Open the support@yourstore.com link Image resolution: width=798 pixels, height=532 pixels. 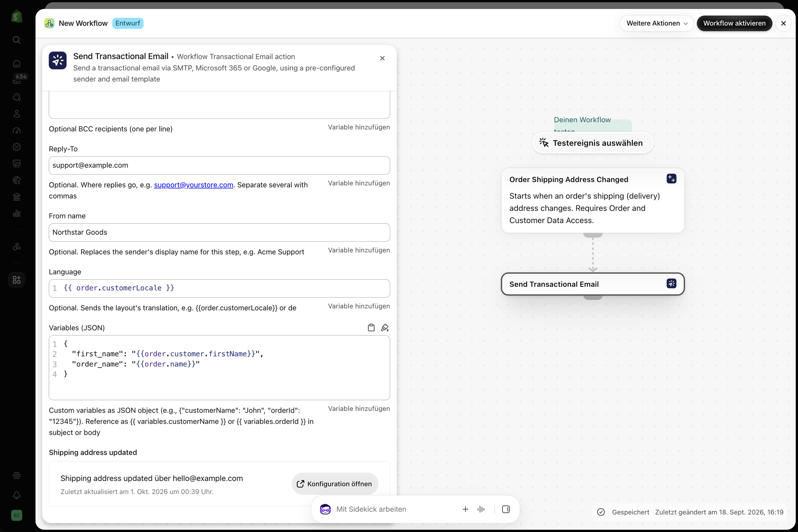(x=194, y=185)
